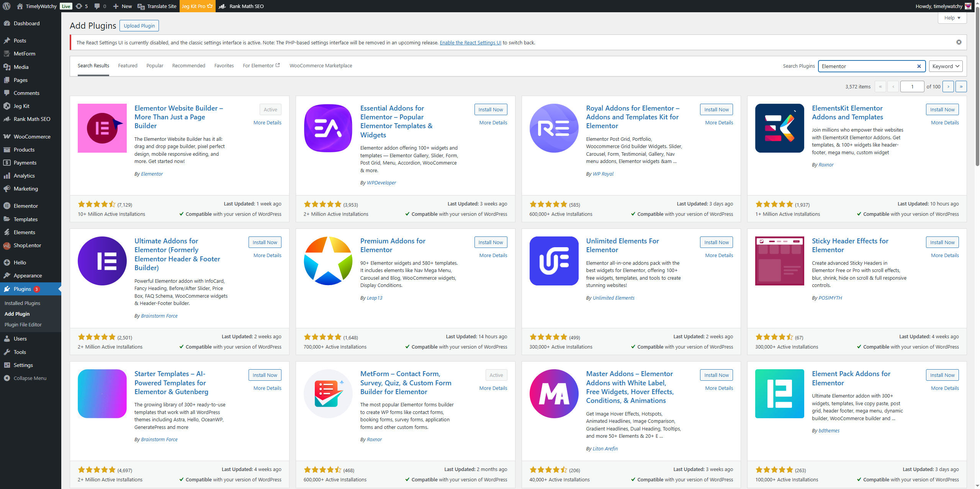Click the Upload Plugin button

[139, 26]
